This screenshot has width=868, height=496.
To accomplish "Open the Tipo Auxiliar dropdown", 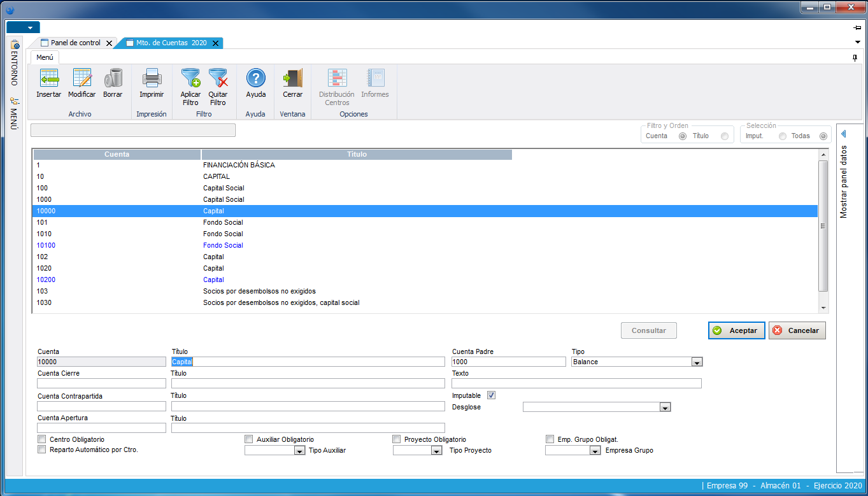I will pos(299,451).
